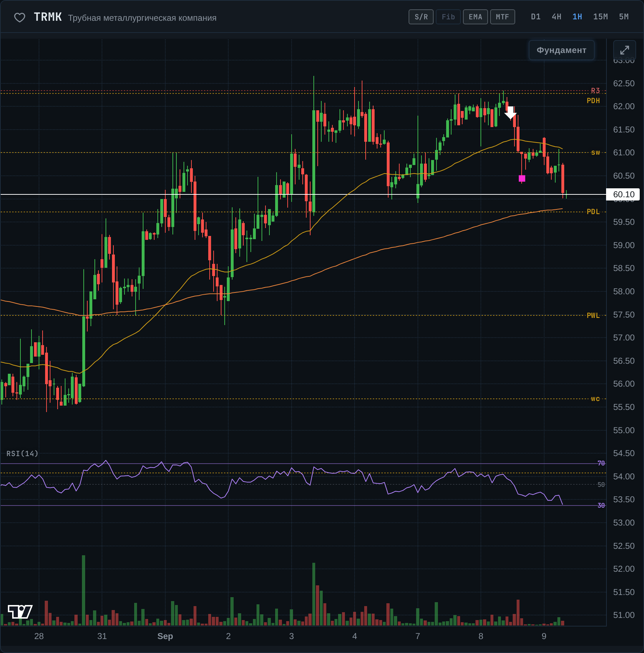Click the RSI 70 overbought level label
The width and height of the screenshot is (644, 653).
601,463
